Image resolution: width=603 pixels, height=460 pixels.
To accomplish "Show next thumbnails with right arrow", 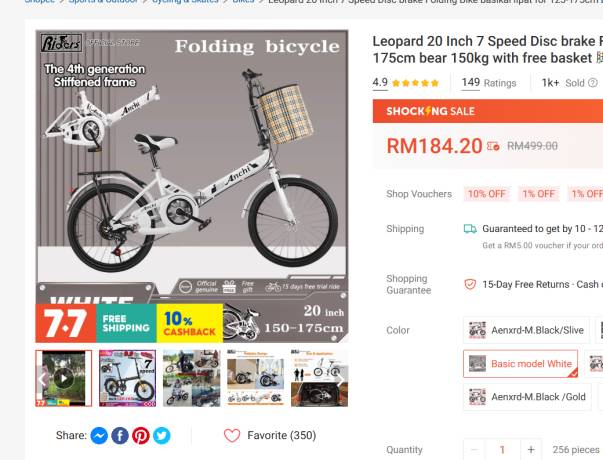I will 340,380.
